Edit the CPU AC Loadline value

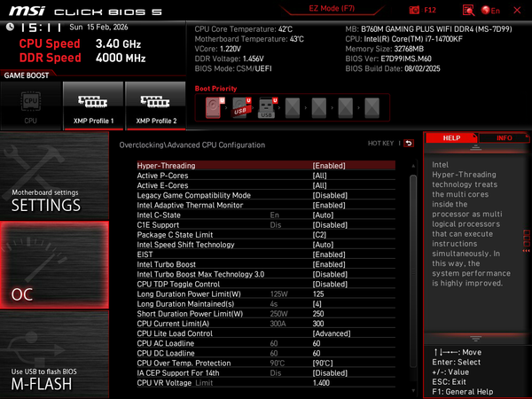coord(266,343)
